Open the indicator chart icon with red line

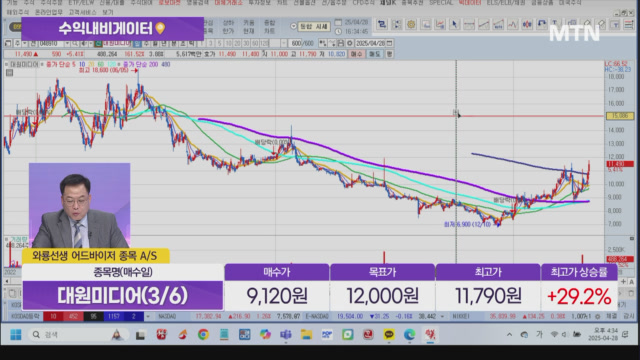(x=440, y=24)
